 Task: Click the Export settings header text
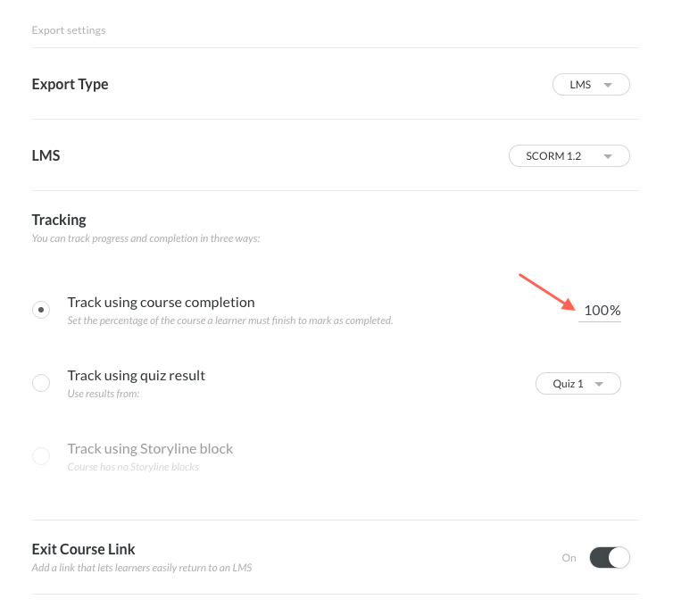pos(69,30)
